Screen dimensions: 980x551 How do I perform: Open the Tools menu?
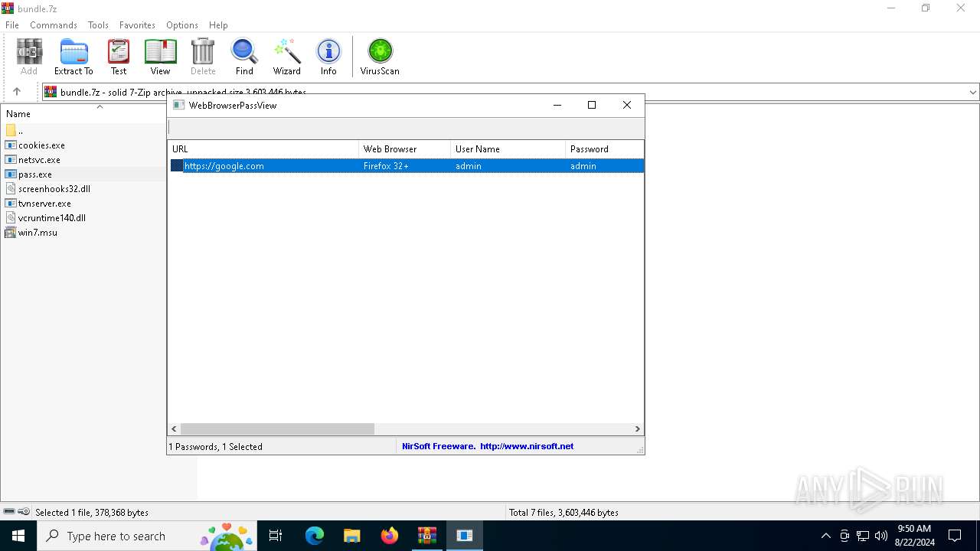[98, 25]
